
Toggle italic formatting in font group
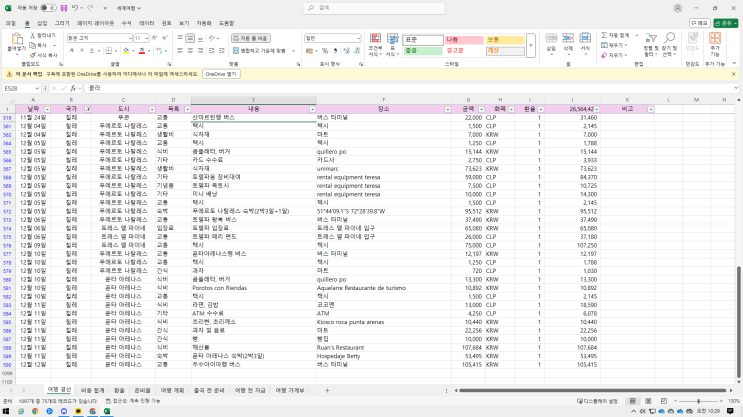(x=82, y=51)
